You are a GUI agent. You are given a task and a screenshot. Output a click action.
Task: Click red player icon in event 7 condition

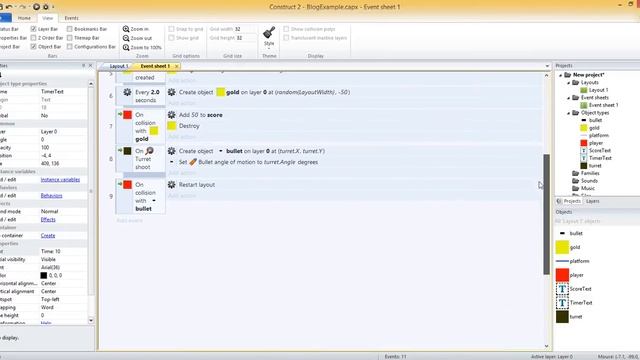(127, 115)
